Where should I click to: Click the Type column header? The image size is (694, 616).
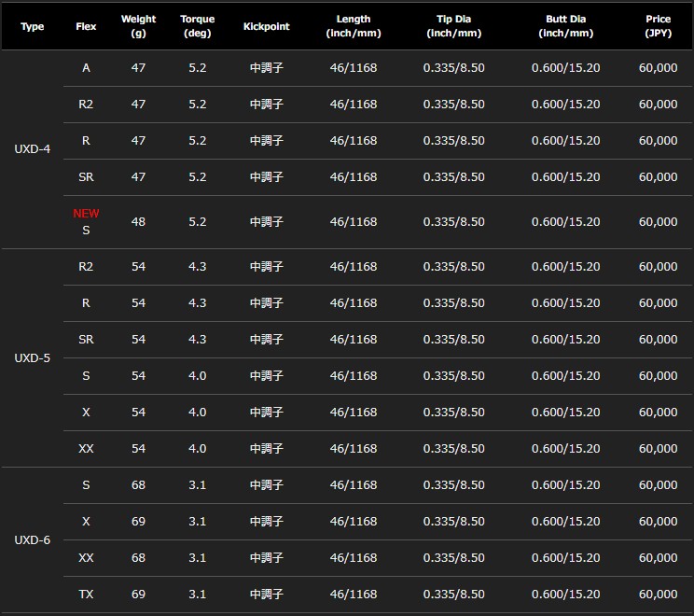coord(33,26)
